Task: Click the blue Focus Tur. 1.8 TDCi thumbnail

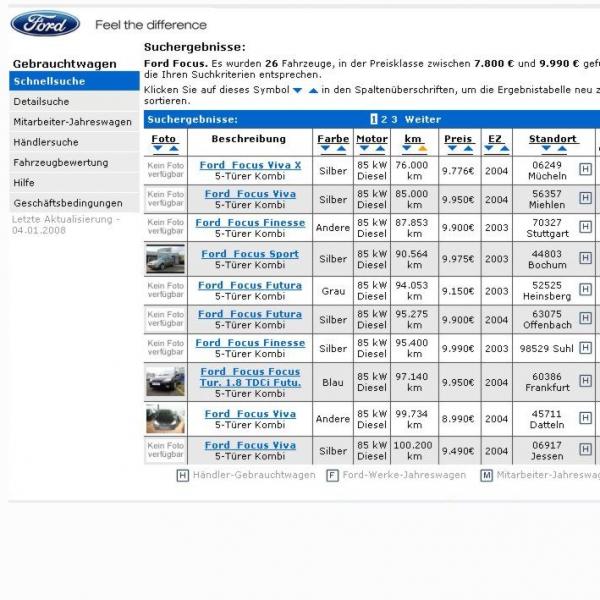Action: coord(165,382)
